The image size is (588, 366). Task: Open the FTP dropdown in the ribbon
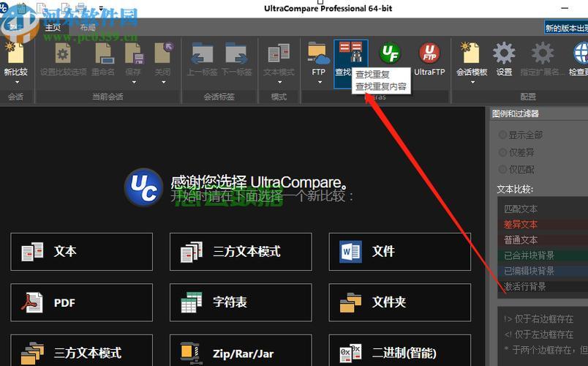click(318, 82)
